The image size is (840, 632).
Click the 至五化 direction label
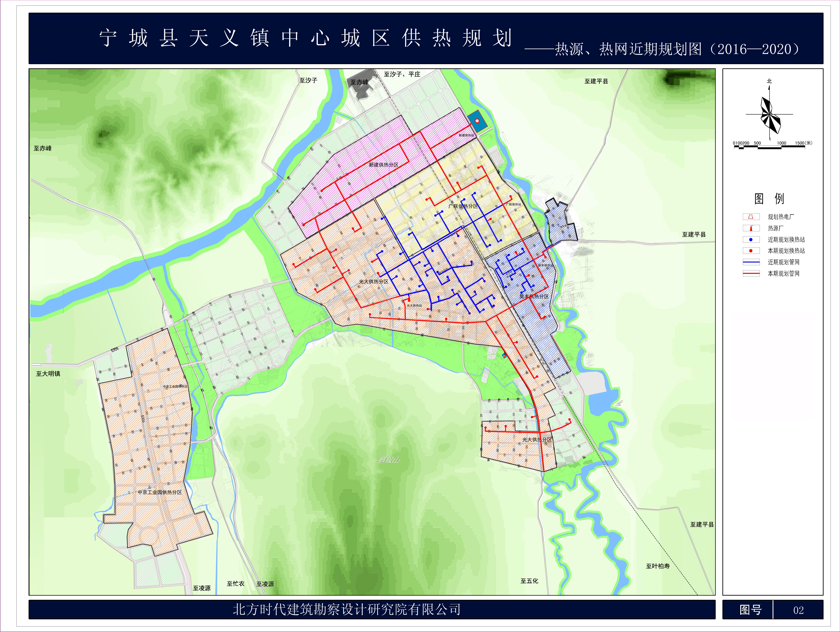pos(529,581)
